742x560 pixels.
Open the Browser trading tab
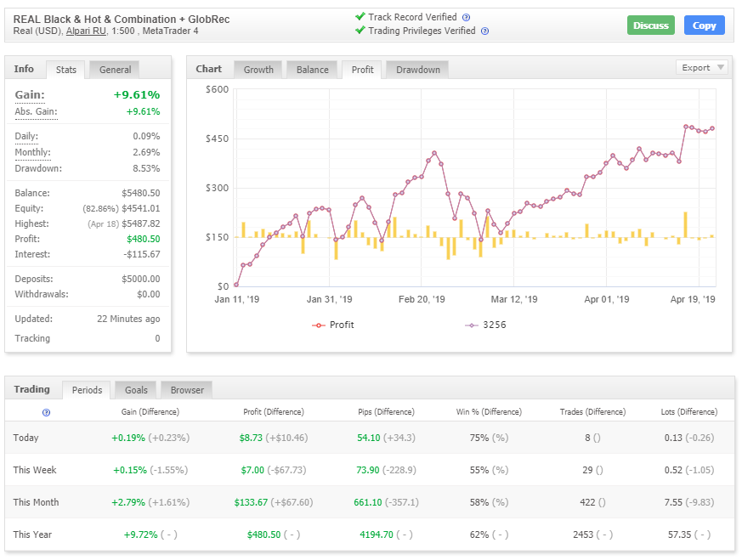pos(187,390)
